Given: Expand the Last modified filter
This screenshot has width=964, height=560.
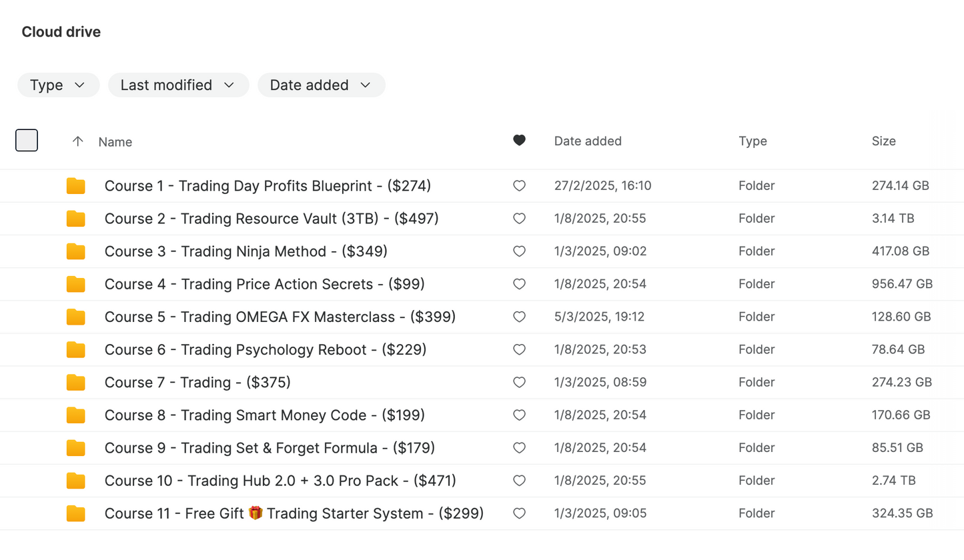Looking at the screenshot, I should [178, 85].
